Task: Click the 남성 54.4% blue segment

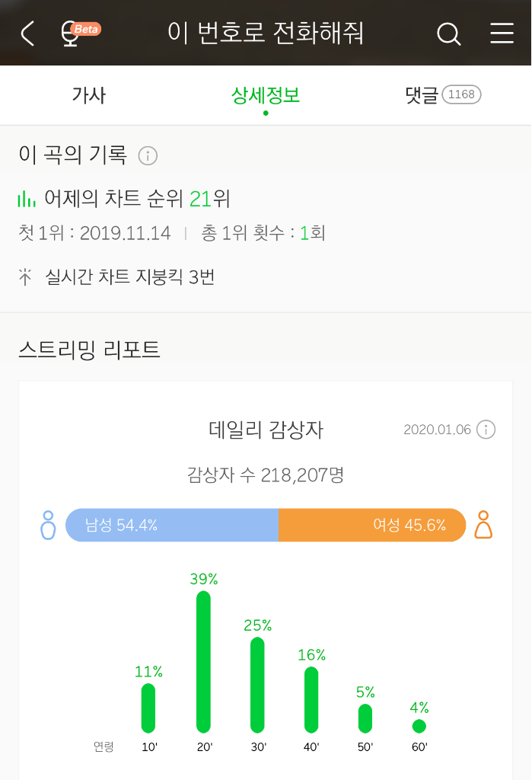Action: 172,525
